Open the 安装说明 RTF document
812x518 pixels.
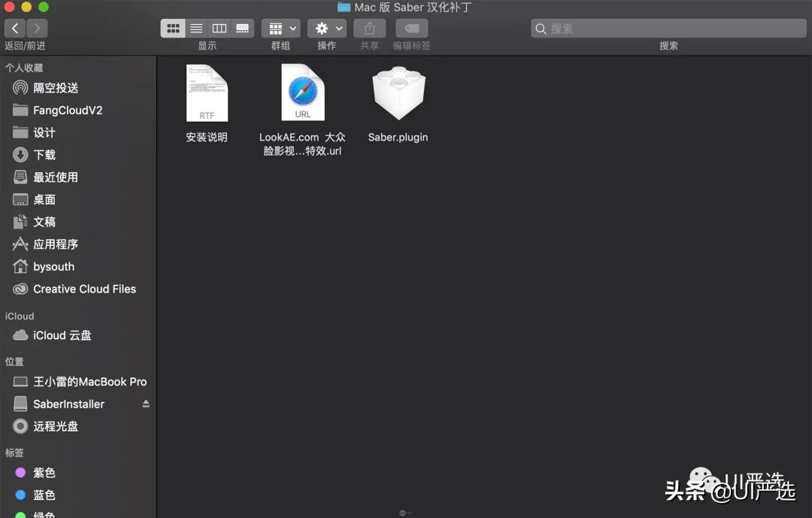click(207, 92)
